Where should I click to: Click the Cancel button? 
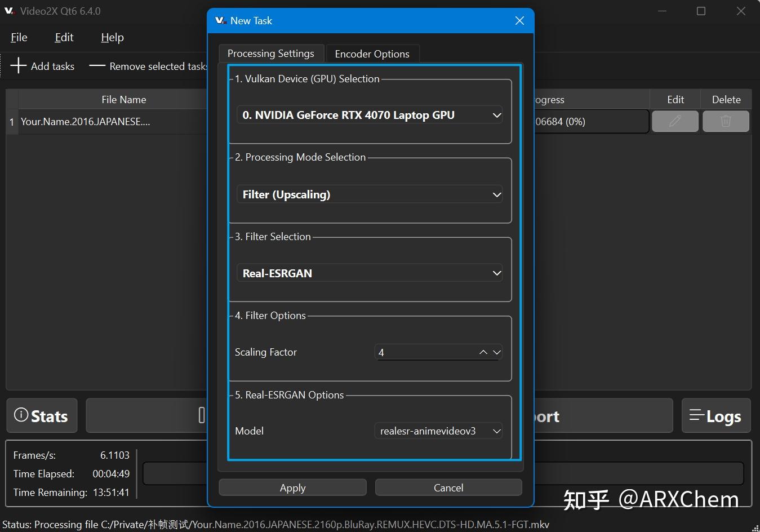(x=448, y=487)
